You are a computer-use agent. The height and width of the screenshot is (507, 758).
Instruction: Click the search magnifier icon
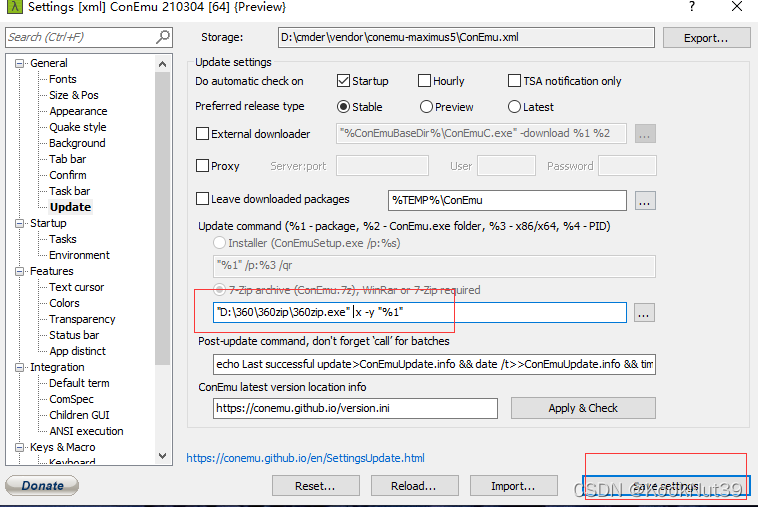[163, 37]
